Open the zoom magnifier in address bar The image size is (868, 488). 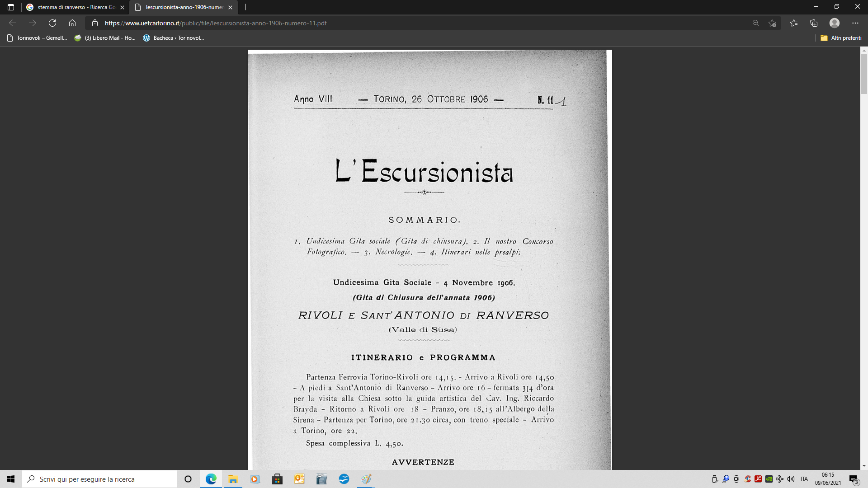(x=755, y=23)
